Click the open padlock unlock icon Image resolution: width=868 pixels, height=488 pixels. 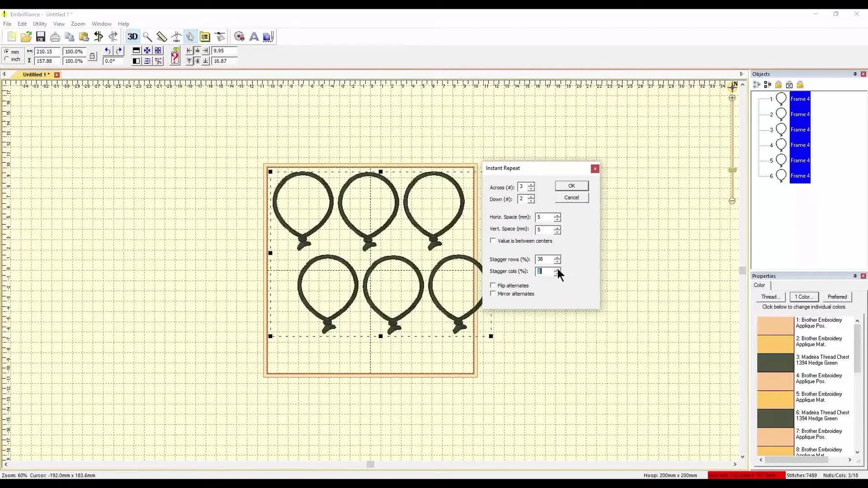pyautogui.click(x=800, y=85)
